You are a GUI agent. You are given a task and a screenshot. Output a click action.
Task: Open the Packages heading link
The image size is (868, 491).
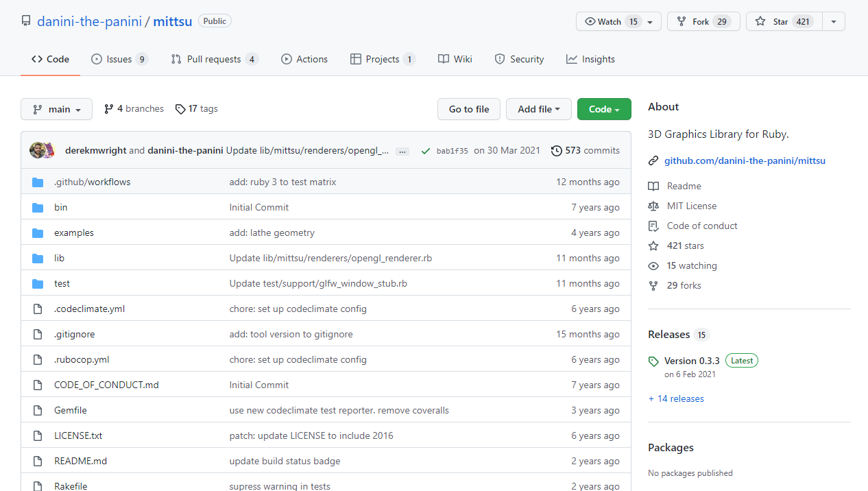[671, 448]
